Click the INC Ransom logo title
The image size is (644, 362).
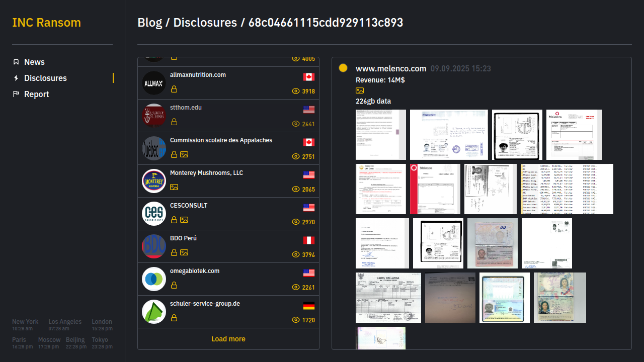(46, 23)
